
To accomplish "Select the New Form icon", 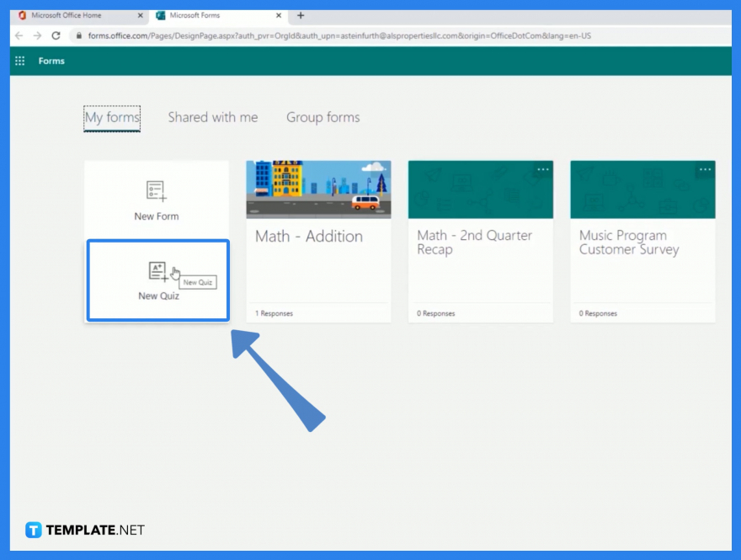I will point(157,191).
